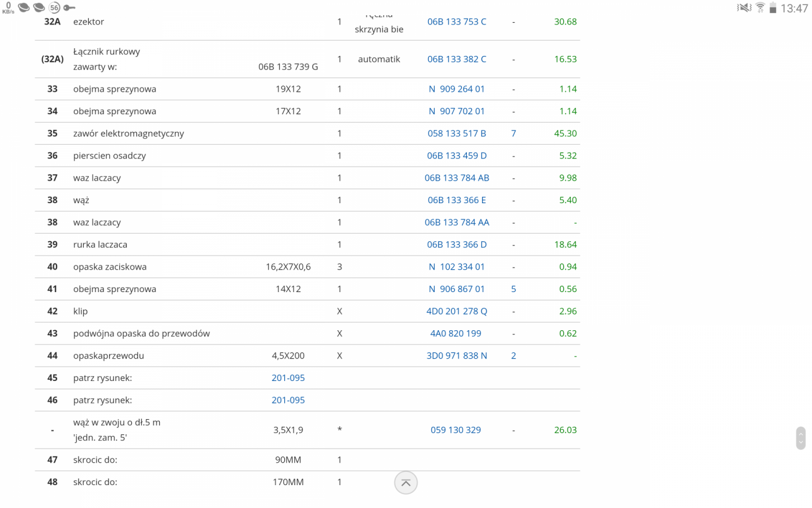The image size is (812, 508).
Task: Open part number 4D0 201 278 Q
Action: 457,311
